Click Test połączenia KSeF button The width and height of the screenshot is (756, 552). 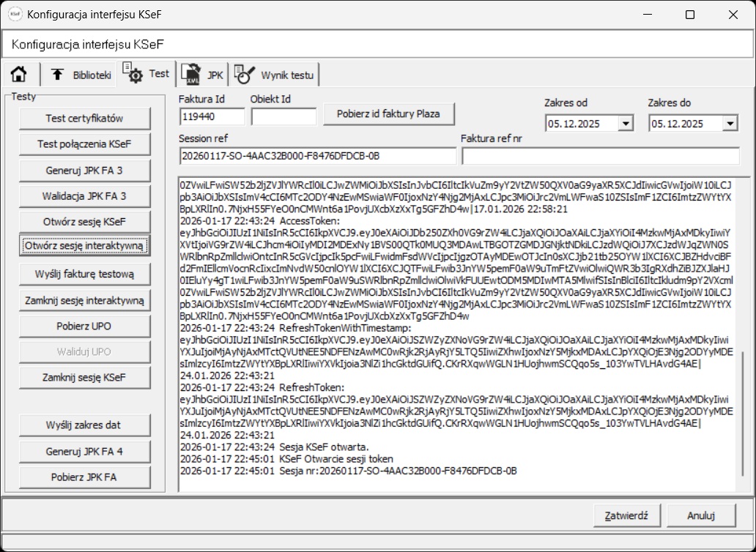pos(84,144)
